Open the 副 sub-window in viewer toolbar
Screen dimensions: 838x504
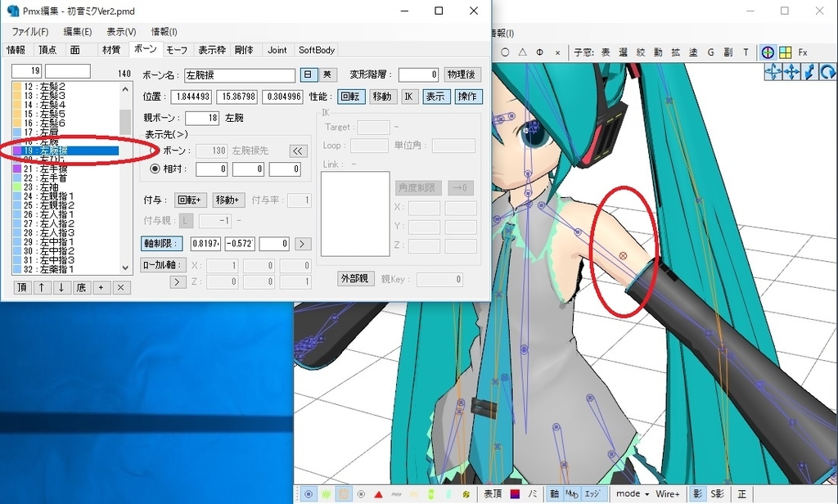point(728,52)
